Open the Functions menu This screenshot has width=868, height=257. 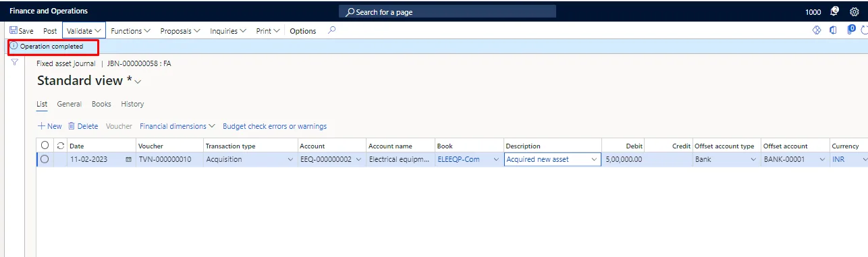click(130, 31)
